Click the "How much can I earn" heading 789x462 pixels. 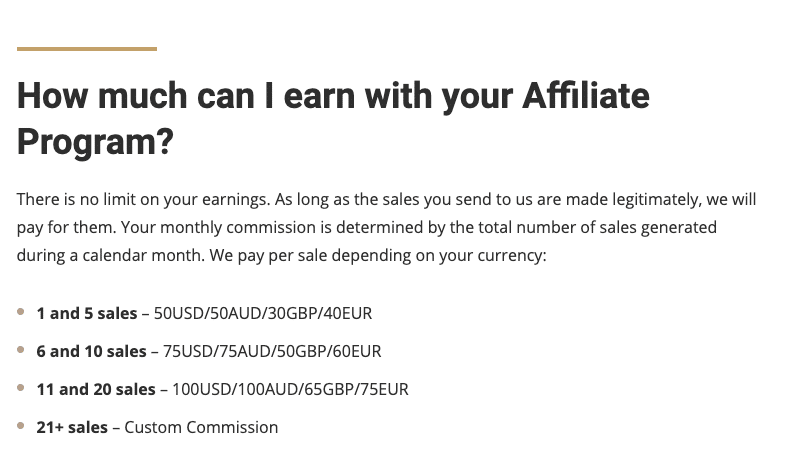coord(200,97)
